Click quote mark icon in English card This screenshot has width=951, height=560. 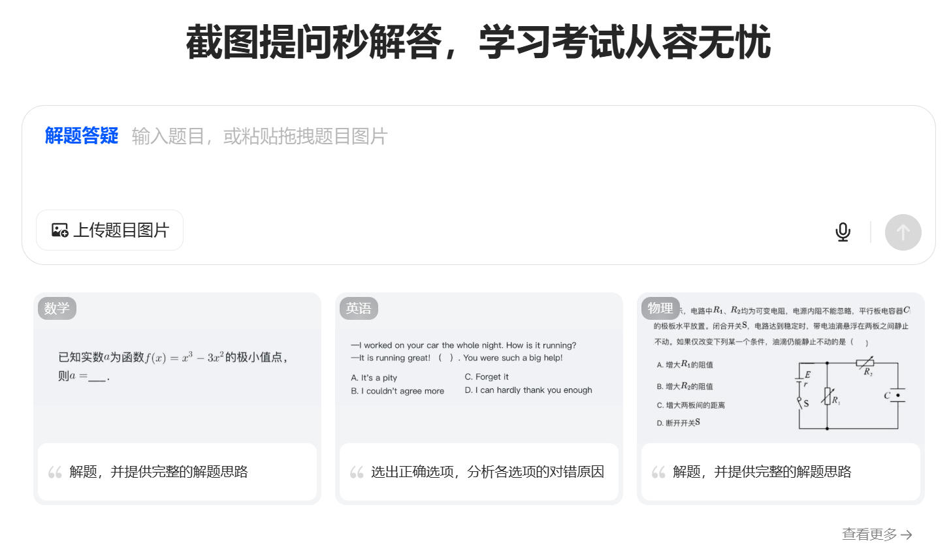click(357, 472)
